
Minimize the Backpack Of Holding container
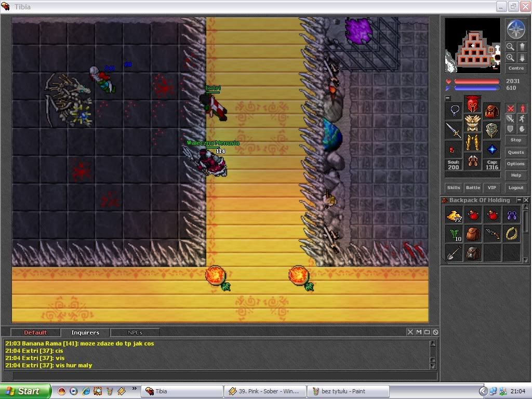point(519,200)
